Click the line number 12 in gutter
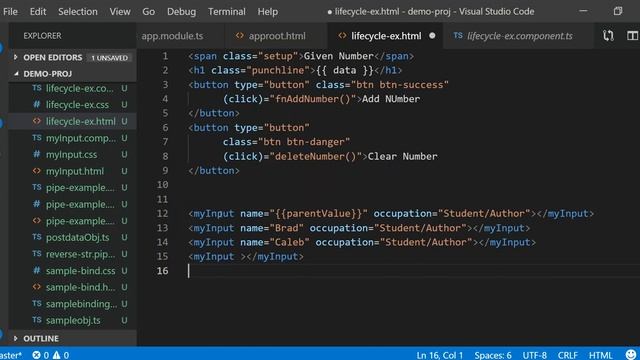The width and height of the screenshot is (640, 360). tap(162, 213)
